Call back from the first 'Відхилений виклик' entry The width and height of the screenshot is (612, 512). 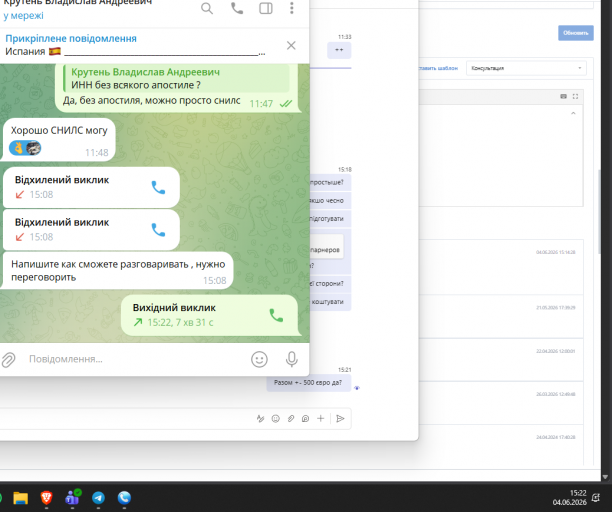[158, 188]
